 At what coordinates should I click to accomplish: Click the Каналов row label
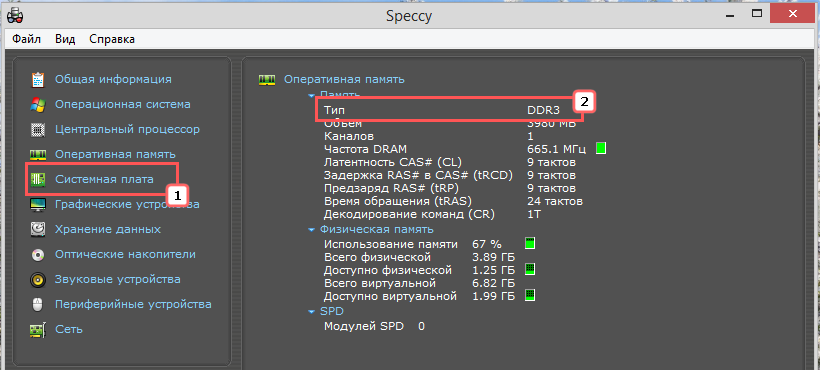349,136
